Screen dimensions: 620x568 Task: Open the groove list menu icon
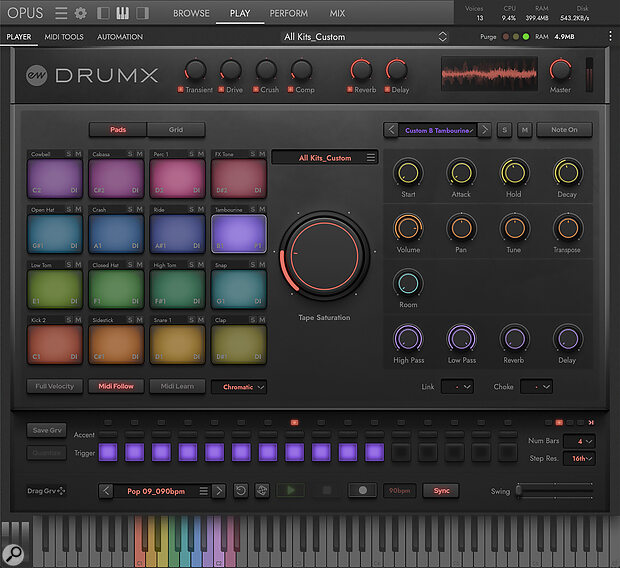coord(204,491)
